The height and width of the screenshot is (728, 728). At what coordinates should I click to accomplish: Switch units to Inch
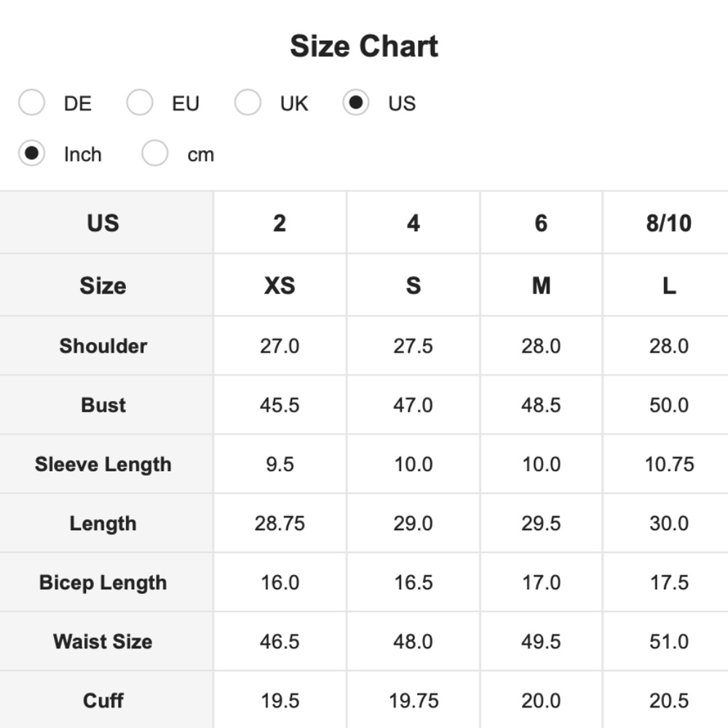pyautogui.click(x=31, y=153)
